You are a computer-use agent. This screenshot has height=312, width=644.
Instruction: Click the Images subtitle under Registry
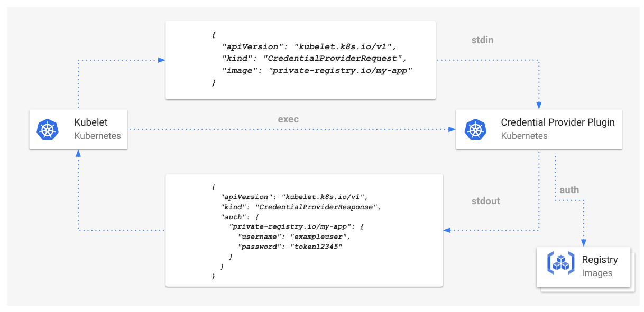pyautogui.click(x=597, y=273)
